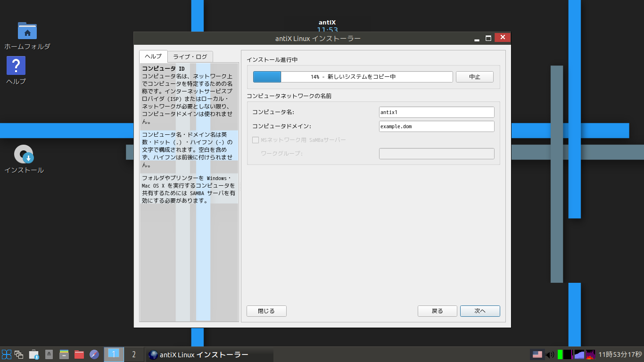Select the antiX Linux インストーラー taskbar window entry

coord(209,354)
